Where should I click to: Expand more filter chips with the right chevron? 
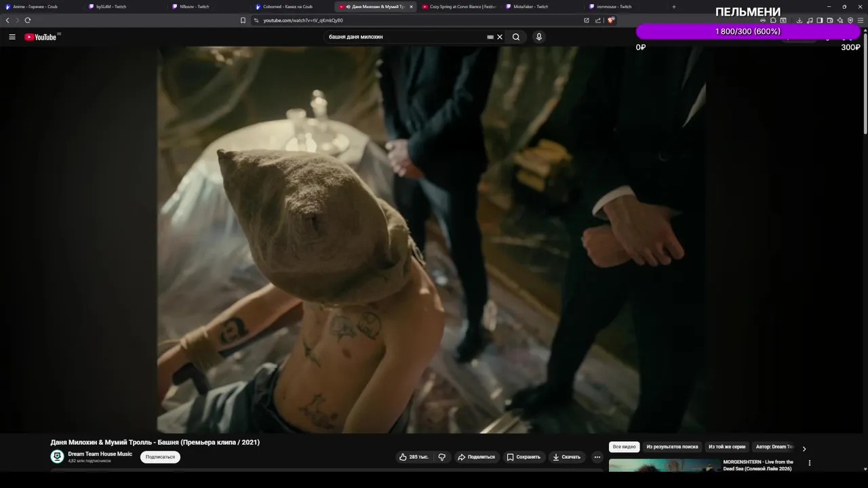[804, 449]
